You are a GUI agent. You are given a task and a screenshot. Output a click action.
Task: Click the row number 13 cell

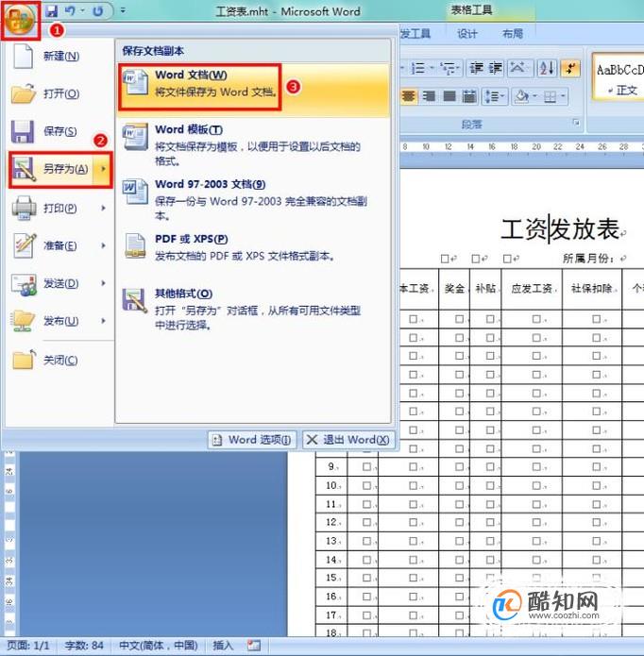tap(331, 541)
